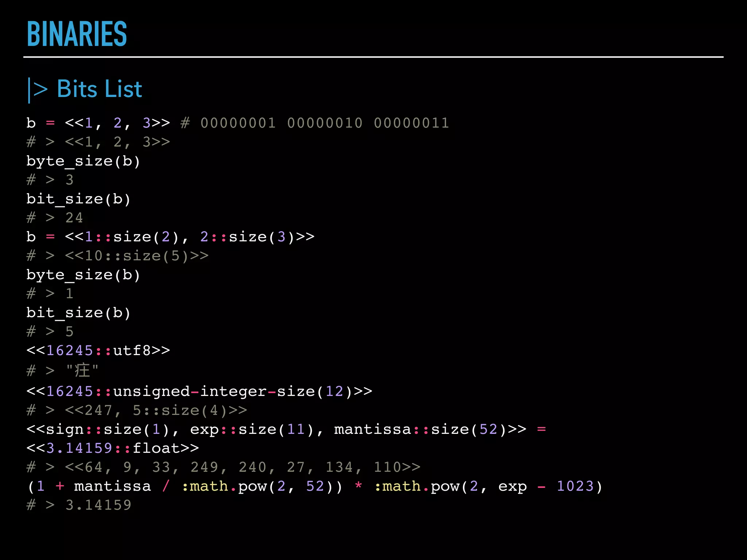Click the comment '# > 1'
The height and width of the screenshot is (560, 747).
pos(50,293)
